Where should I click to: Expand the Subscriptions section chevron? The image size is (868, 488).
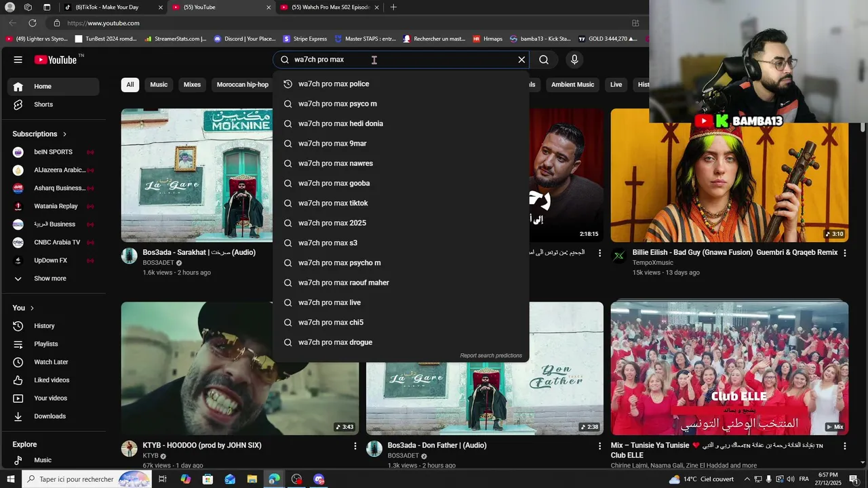click(x=65, y=134)
